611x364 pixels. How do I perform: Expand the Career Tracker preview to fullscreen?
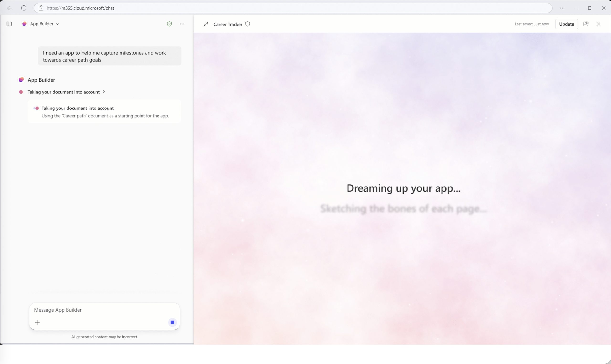206,24
